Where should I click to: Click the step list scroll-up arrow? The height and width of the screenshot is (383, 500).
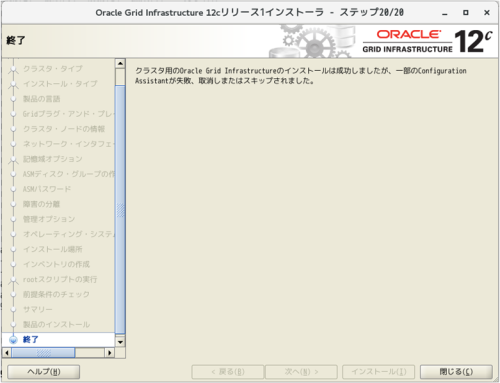(x=120, y=63)
